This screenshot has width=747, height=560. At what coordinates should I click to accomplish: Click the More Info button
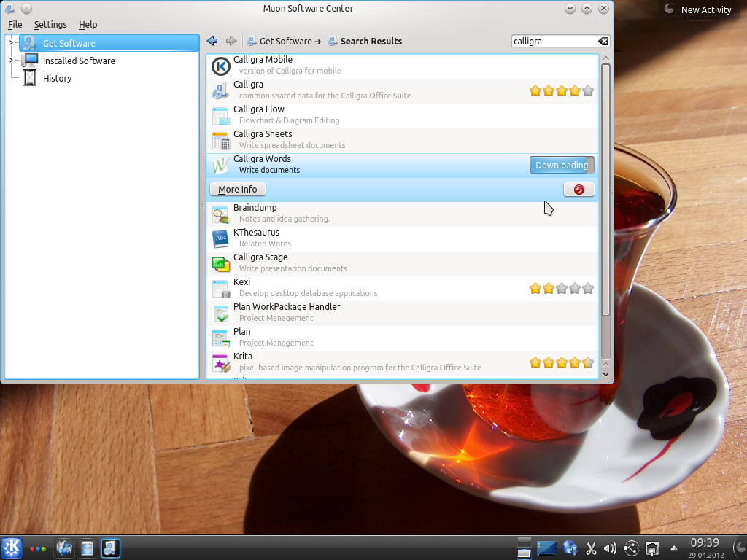pos(238,190)
